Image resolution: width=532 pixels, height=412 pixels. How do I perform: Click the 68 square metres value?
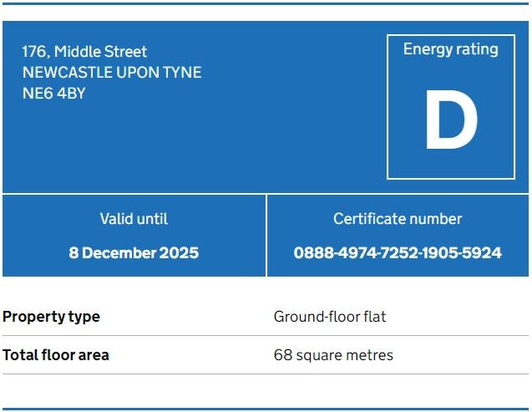click(333, 356)
